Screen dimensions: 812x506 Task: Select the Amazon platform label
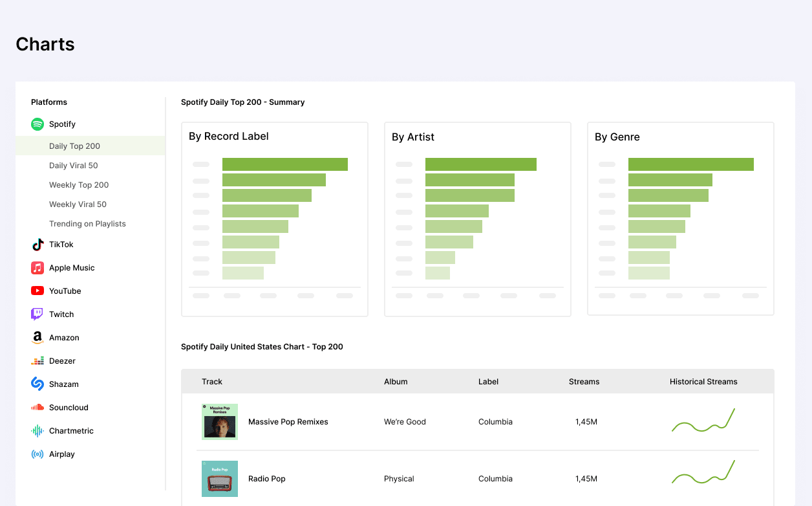click(64, 338)
